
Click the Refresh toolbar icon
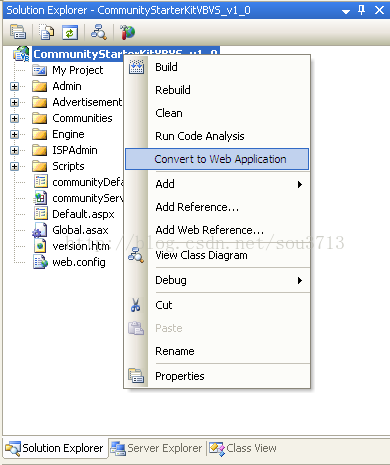[x=70, y=32]
